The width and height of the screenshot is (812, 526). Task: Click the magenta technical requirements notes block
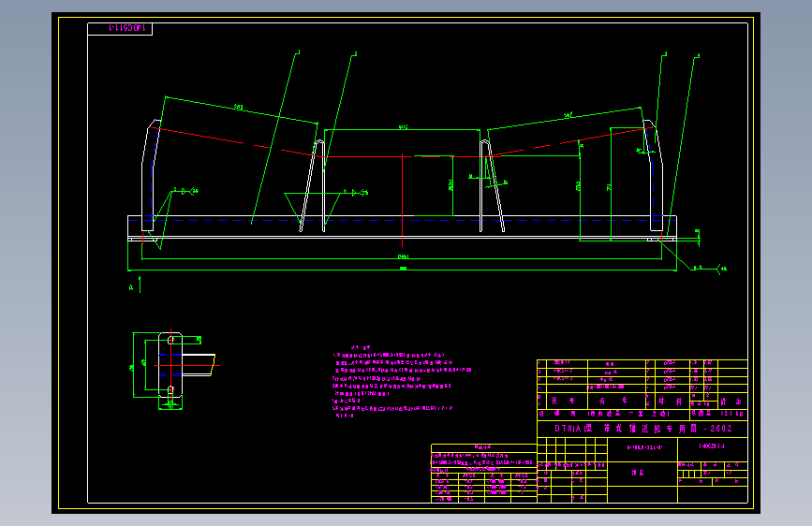tap(402, 381)
